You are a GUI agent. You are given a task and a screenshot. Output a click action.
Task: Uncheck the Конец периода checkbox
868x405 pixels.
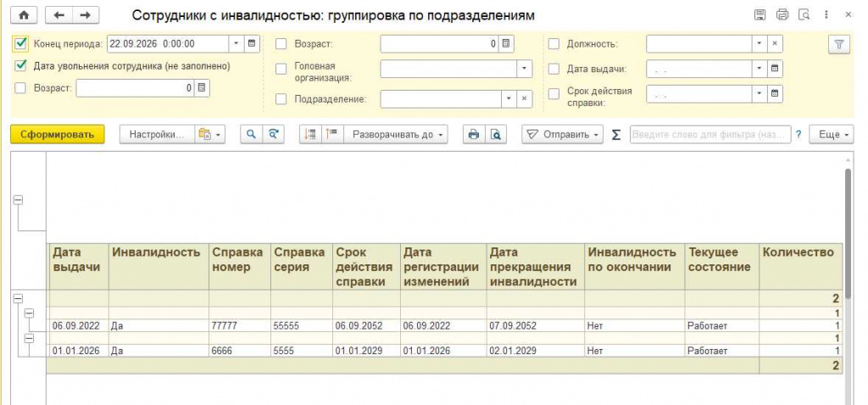click(x=21, y=43)
